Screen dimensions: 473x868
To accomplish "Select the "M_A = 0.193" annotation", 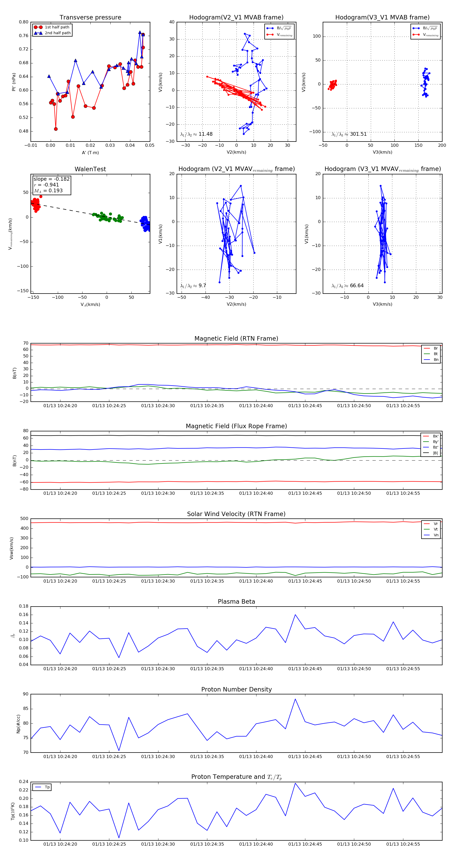I will pyautogui.click(x=48, y=191).
